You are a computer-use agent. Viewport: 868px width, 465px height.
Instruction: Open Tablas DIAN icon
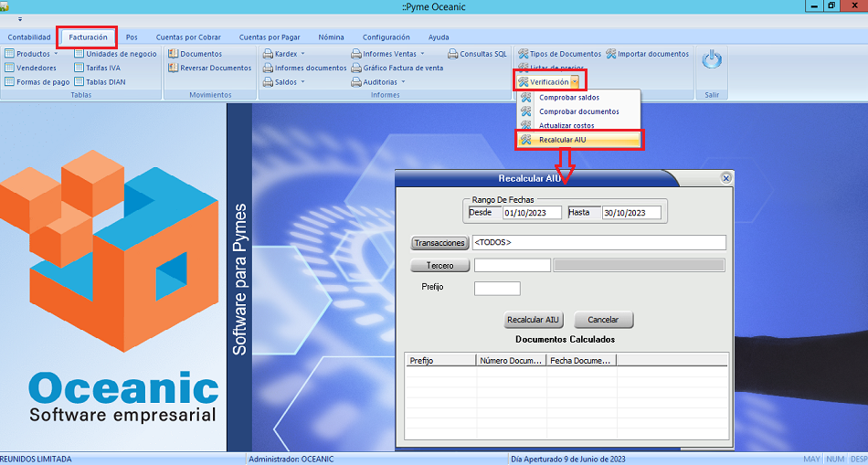(79, 82)
